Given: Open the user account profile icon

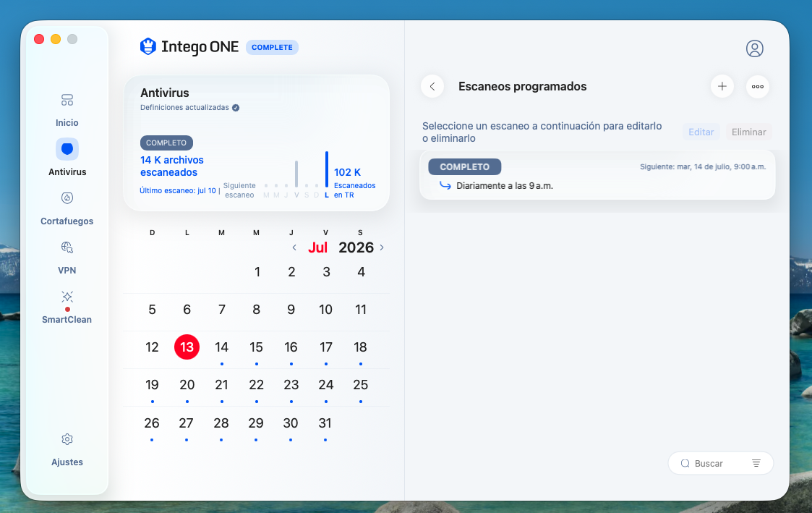Looking at the screenshot, I should coord(755,48).
